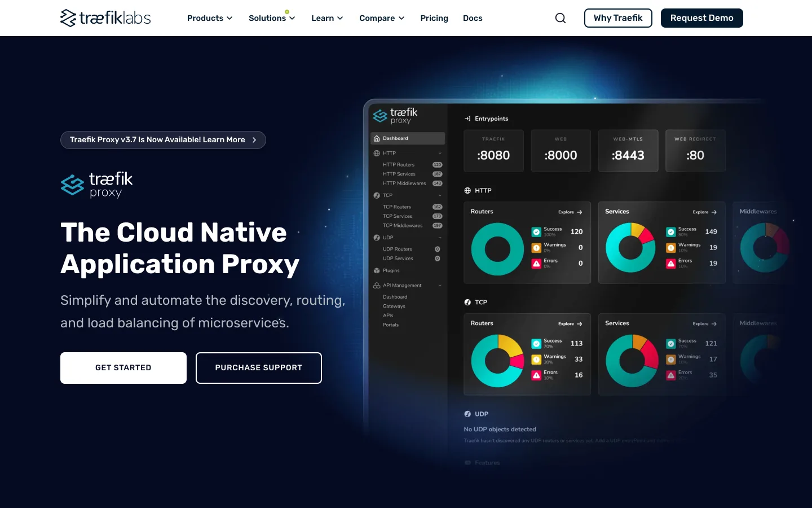Click the Plugins icon in sidebar
Viewport: 812px width, 508px height.
click(377, 270)
